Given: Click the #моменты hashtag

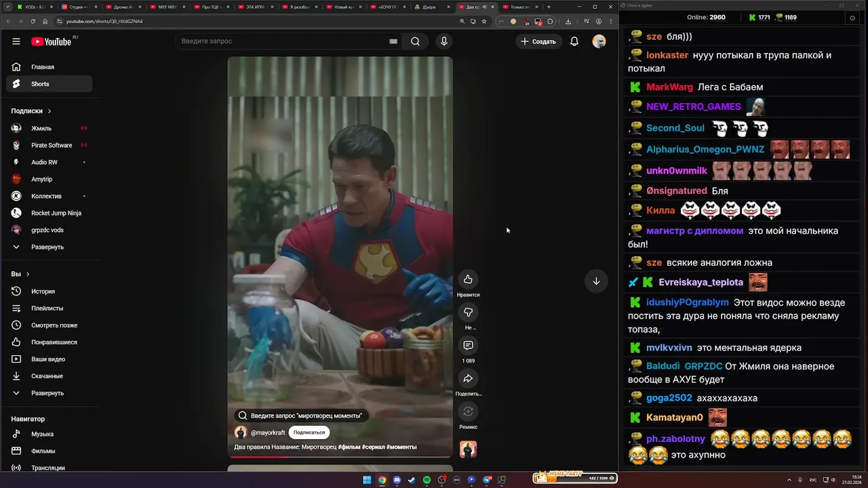Looking at the screenshot, I should tap(401, 447).
